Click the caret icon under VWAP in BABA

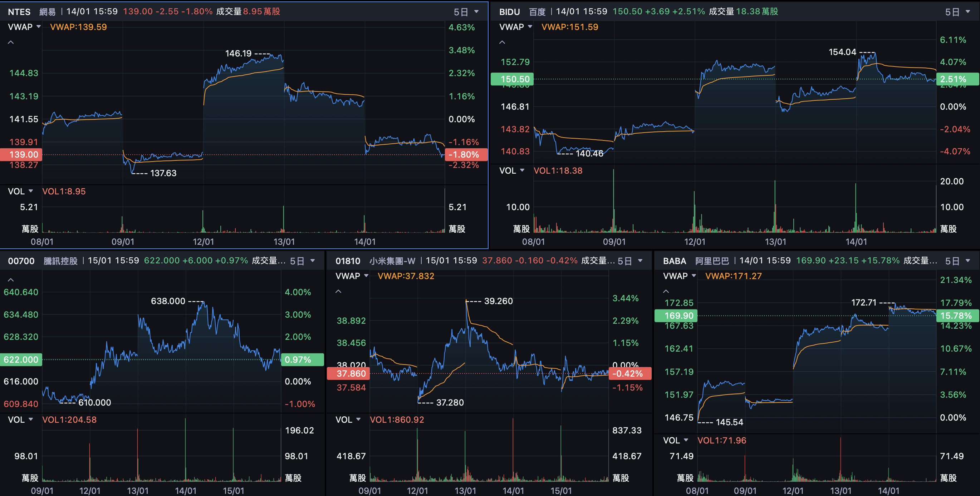pos(666,292)
